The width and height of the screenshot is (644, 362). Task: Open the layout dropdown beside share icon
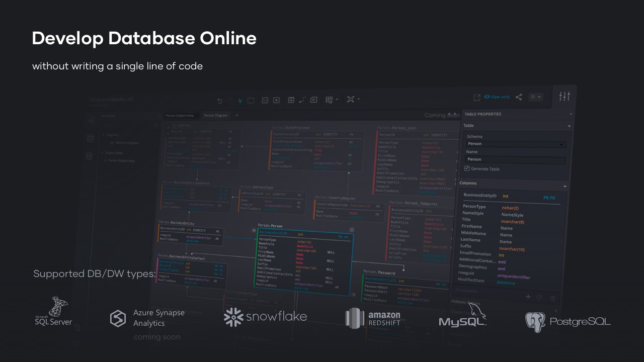tap(535, 97)
